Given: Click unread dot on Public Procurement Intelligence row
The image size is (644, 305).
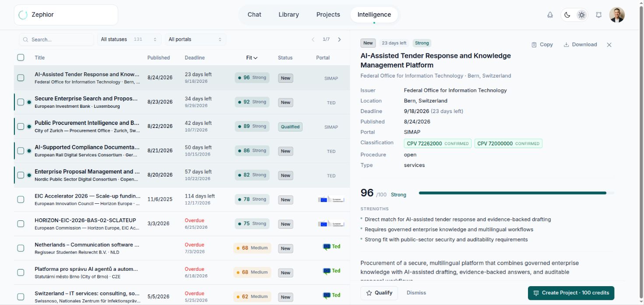Looking at the screenshot, I should (x=29, y=127).
